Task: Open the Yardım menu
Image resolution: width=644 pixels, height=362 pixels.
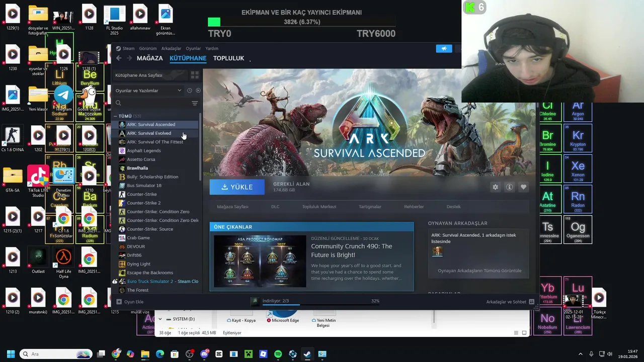Action: point(212,49)
